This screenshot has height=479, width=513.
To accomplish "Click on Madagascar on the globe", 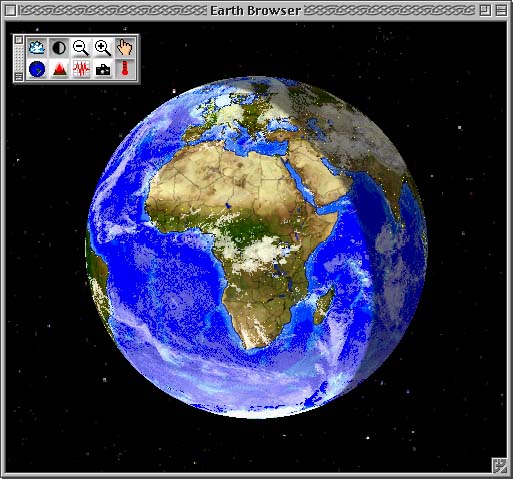I will (x=323, y=305).
